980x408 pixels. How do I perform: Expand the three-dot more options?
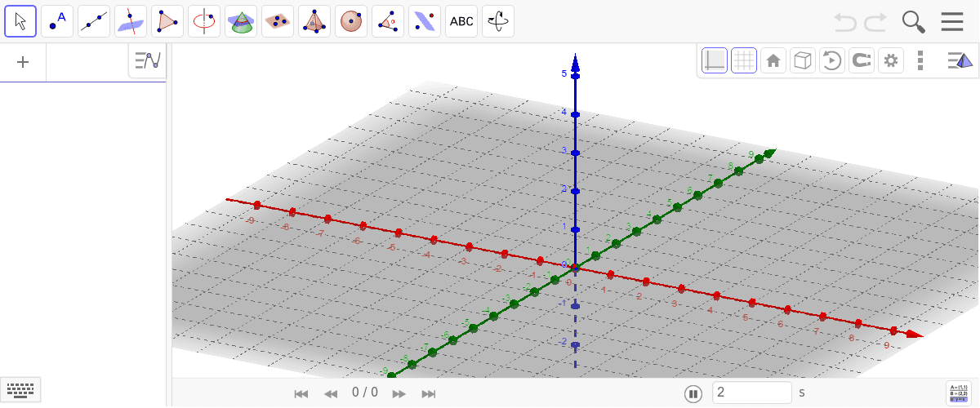pyautogui.click(x=920, y=60)
